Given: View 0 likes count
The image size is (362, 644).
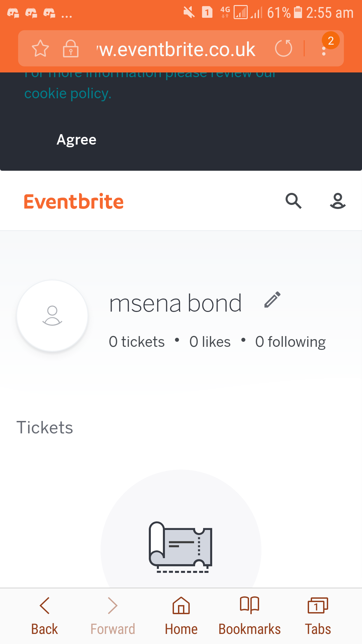Looking at the screenshot, I should [x=210, y=342].
